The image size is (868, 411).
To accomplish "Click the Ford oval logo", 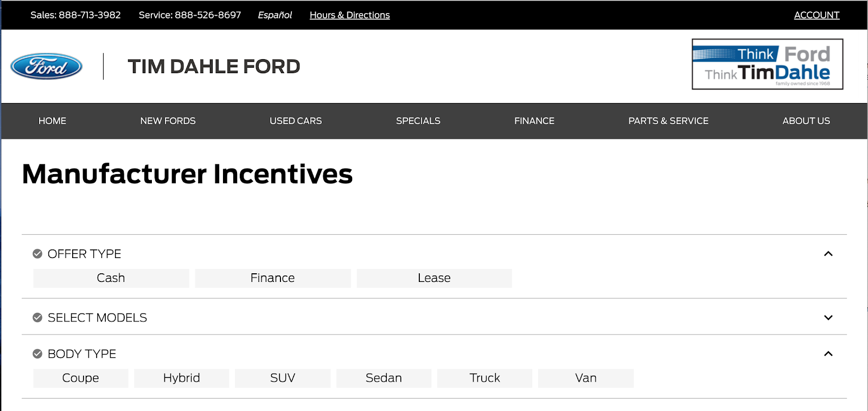I will click(47, 66).
